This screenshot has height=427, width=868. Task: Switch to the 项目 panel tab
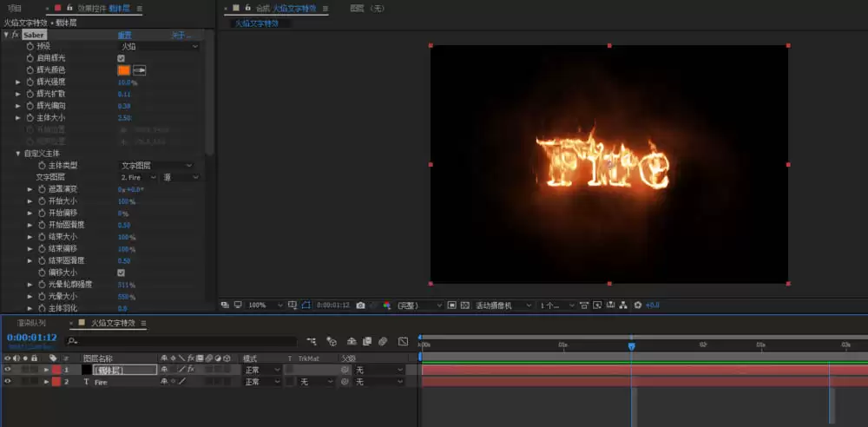[x=15, y=9]
